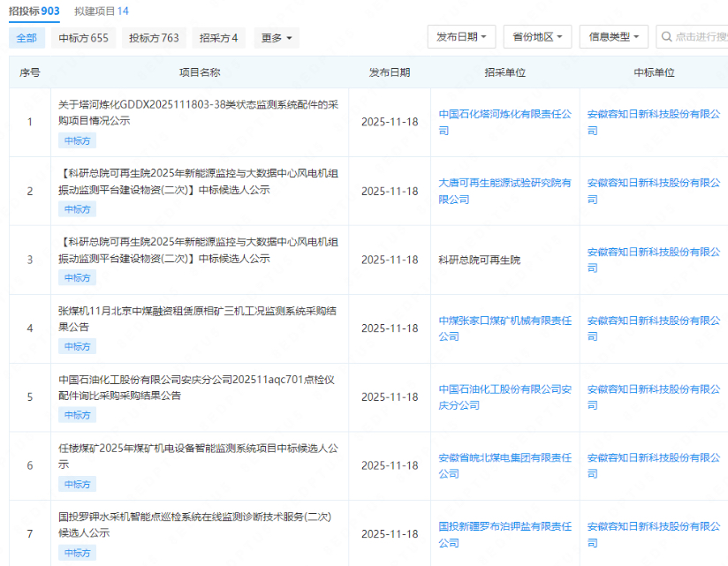The image size is (728, 566).
Task: Filter by 中标方 655
Action: pyautogui.click(x=84, y=38)
